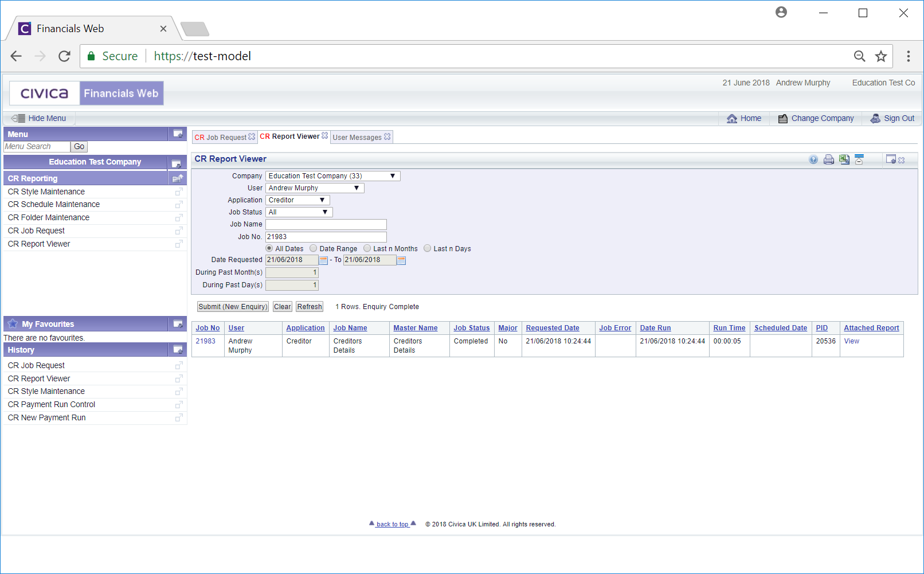This screenshot has width=924, height=574.
Task: Open calendar for Date Requested end date
Action: coord(401,260)
